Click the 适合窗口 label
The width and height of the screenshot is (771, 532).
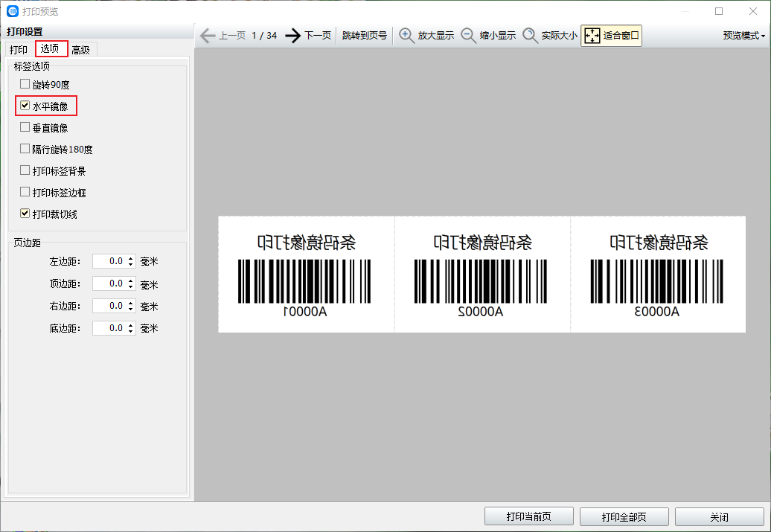[x=621, y=36]
